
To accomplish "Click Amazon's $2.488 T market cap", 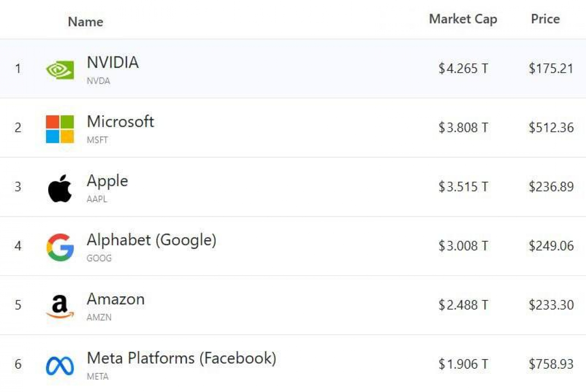I will click(x=463, y=305).
